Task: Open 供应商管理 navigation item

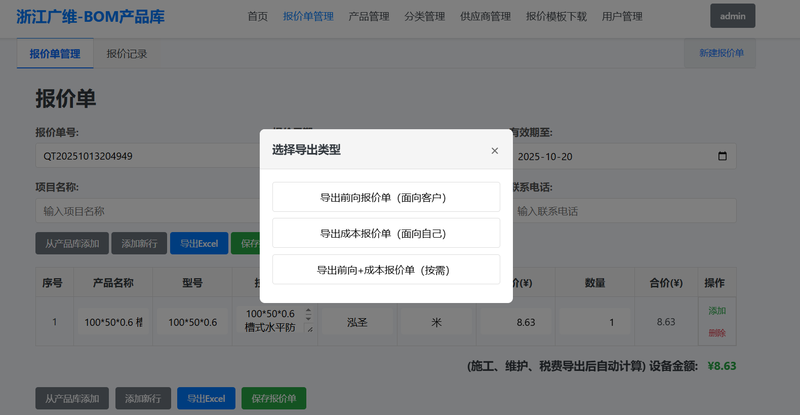Action: click(x=485, y=17)
